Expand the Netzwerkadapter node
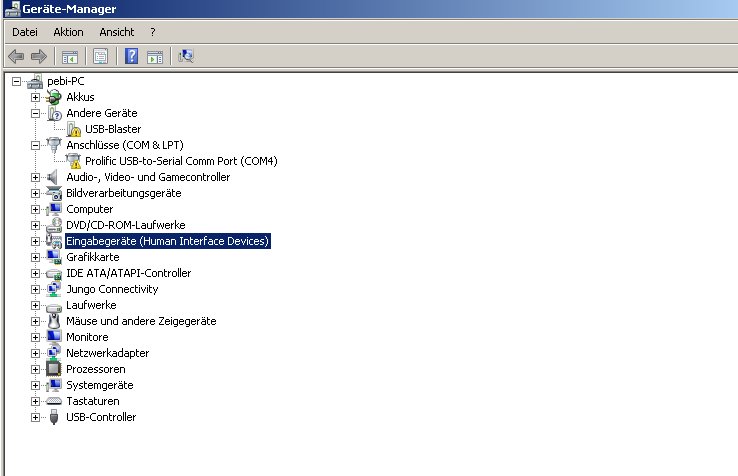The height and width of the screenshot is (476, 738). point(35,354)
